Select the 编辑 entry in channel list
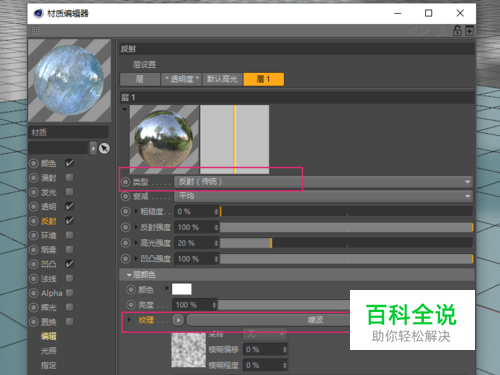500x375 pixels. [49, 336]
